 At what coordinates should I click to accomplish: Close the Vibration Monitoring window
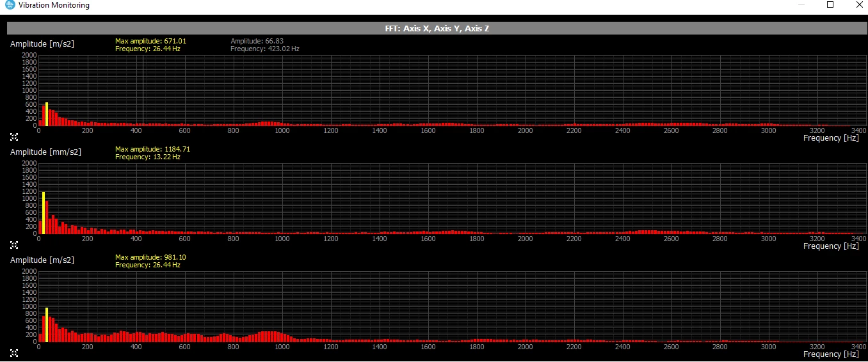pyautogui.click(x=858, y=4)
